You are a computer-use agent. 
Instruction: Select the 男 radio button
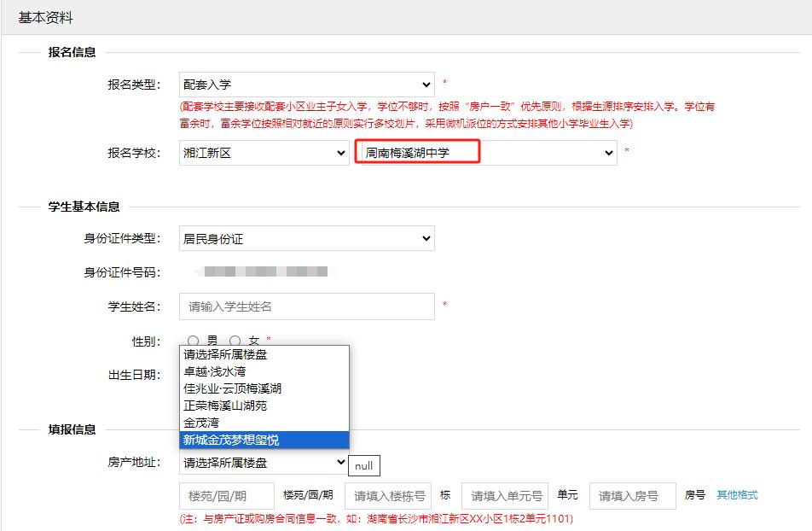[193, 341]
